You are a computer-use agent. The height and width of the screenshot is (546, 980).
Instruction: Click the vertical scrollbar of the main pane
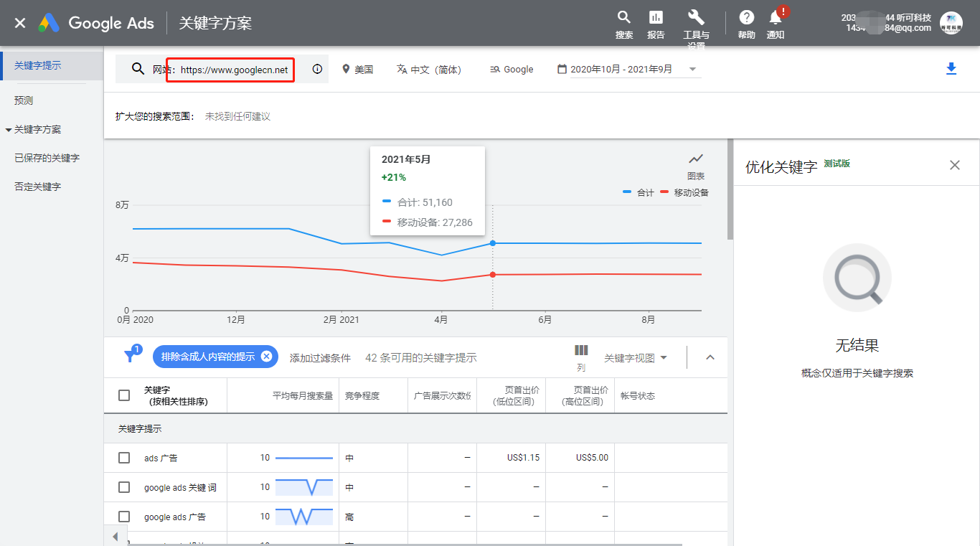730,189
